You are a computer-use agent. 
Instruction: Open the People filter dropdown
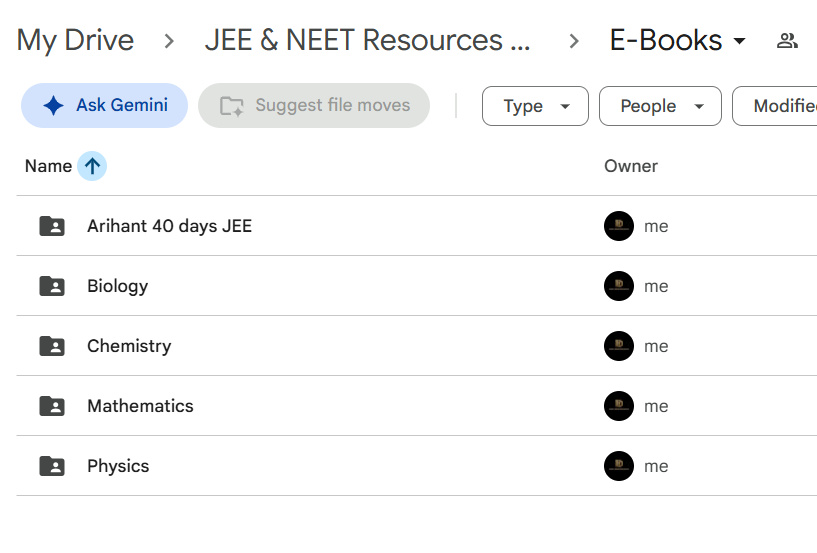pyautogui.click(x=660, y=106)
